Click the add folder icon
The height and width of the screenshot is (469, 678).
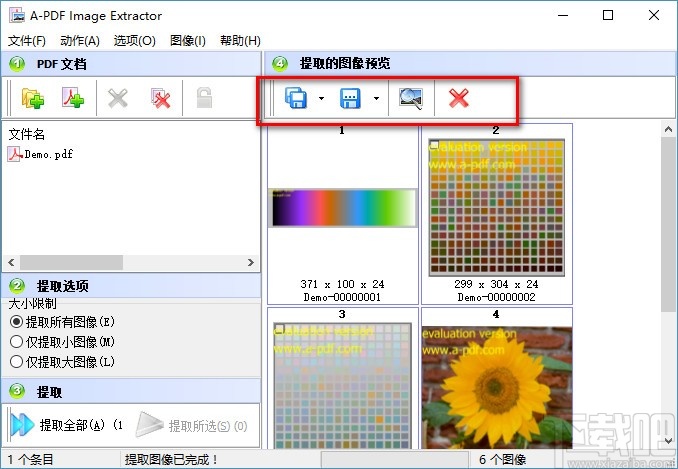(x=33, y=98)
